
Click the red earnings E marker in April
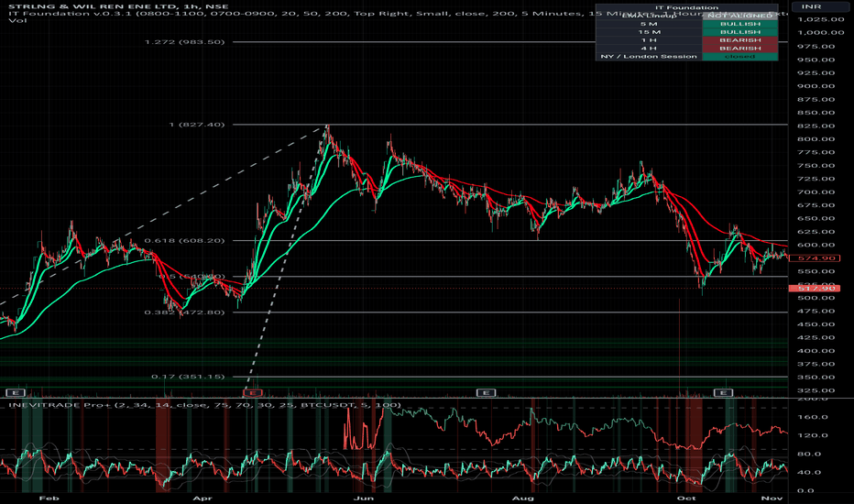[253, 392]
